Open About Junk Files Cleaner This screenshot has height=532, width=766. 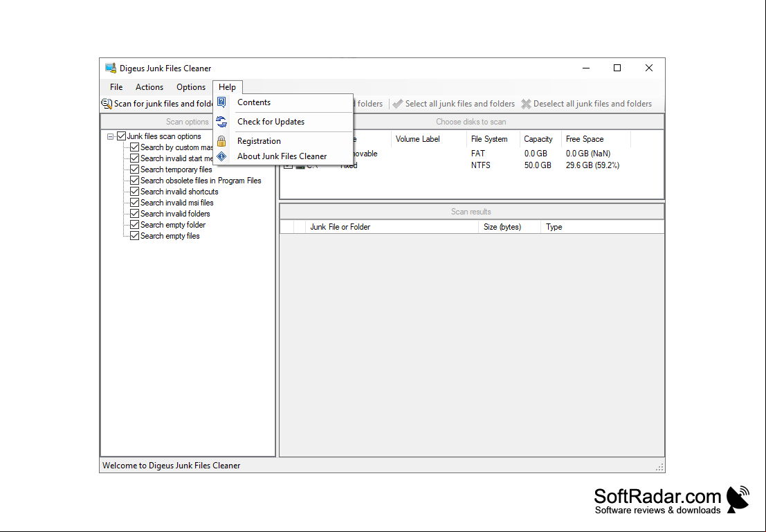[283, 156]
